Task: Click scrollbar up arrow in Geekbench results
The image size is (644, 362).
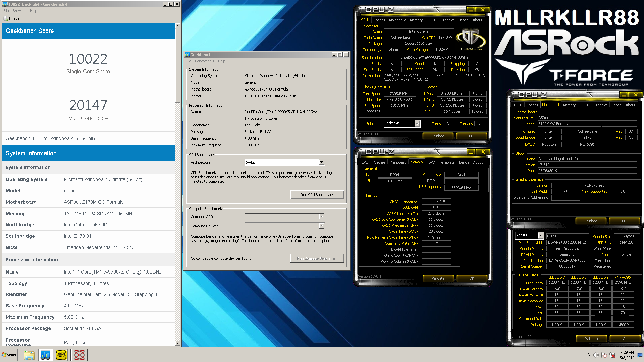Action: 177,26
